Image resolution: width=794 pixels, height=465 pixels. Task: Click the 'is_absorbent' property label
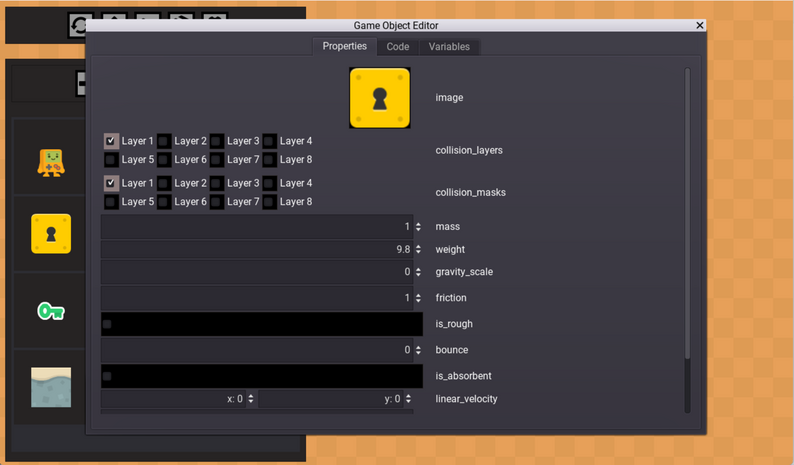(463, 376)
